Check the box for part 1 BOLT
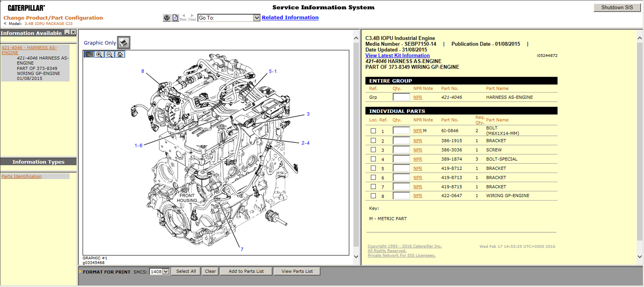The image size is (644, 287). 373,131
